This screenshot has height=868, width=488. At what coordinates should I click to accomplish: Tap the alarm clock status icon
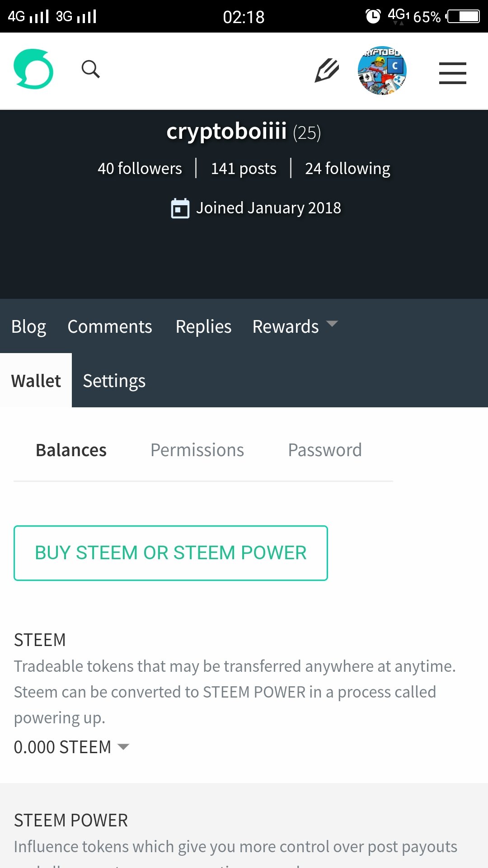click(373, 16)
